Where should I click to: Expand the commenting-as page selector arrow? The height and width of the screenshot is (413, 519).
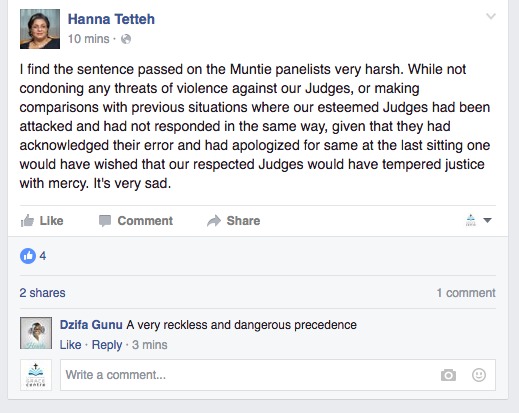tap(487, 220)
